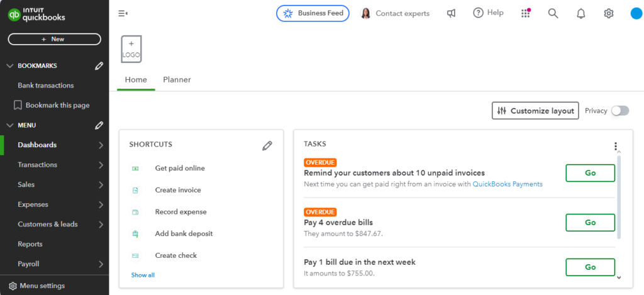
Task: Expand the Dashboards submenu arrow
Action: tap(101, 145)
